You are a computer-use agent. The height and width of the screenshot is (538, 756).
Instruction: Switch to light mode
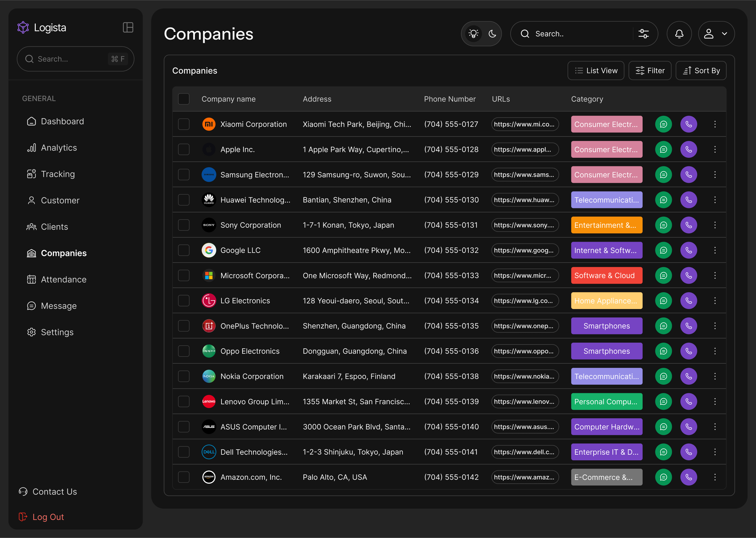(474, 34)
